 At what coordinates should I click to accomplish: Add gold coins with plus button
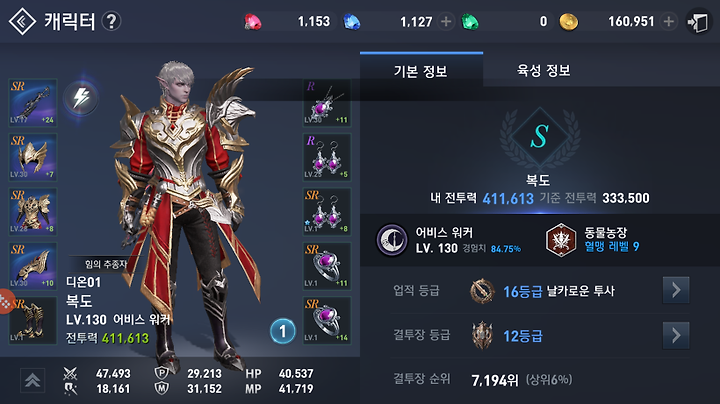(669, 22)
